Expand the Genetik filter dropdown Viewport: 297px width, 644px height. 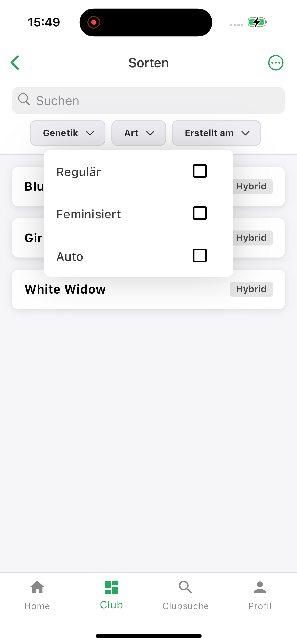click(x=68, y=133)
